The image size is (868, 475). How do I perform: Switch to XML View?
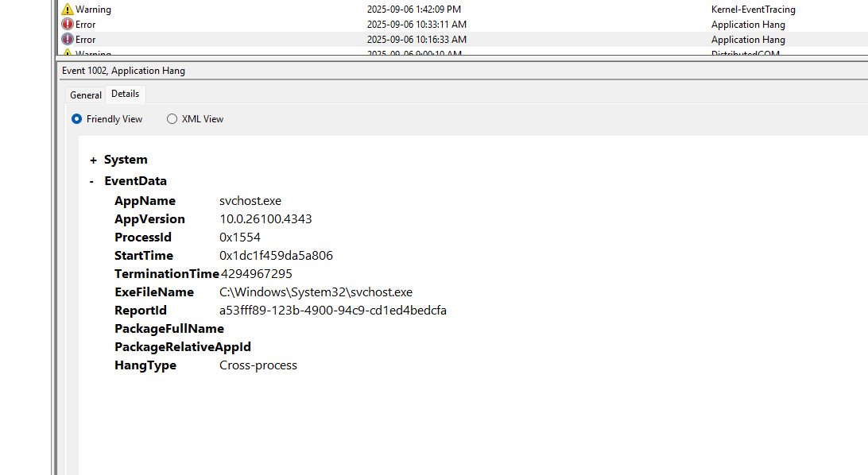coord(172,118)
